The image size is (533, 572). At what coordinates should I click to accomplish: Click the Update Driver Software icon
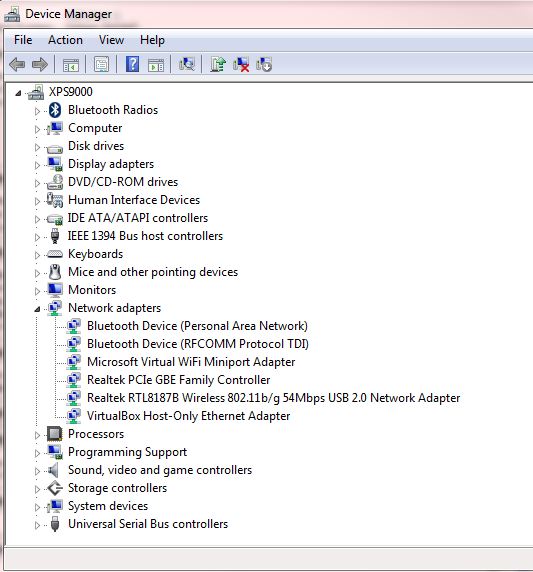(x=218, y=64)
